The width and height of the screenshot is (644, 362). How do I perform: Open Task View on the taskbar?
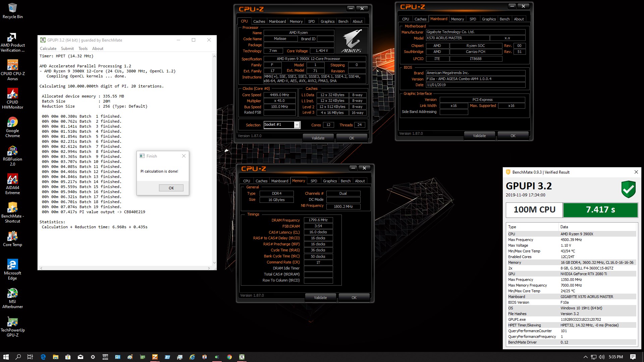pos(30,357)
